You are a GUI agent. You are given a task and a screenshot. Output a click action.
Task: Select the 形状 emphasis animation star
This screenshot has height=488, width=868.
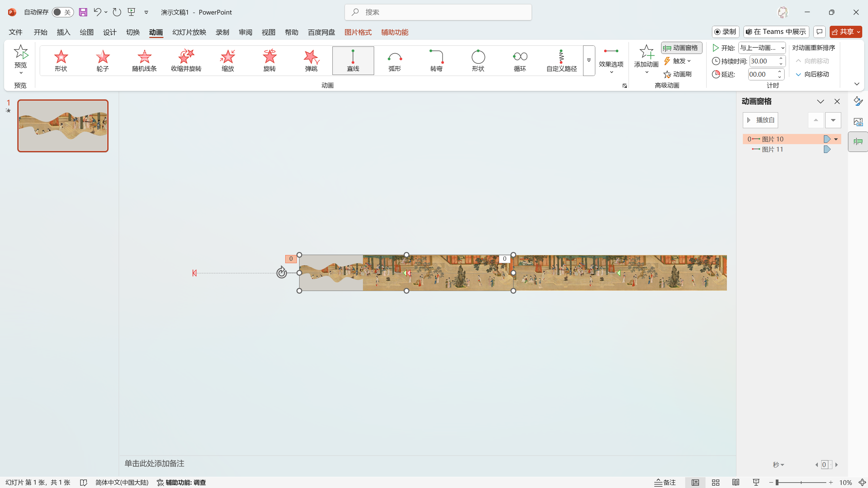pyautogui.click(x=61, y=61)
